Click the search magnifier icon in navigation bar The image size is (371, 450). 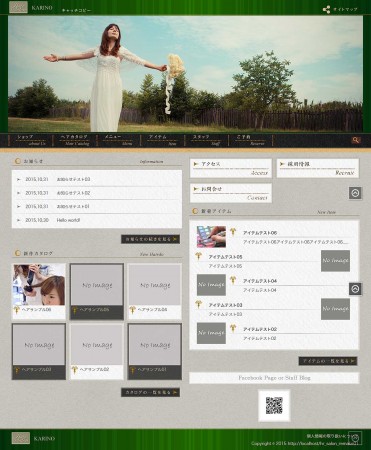356,140
